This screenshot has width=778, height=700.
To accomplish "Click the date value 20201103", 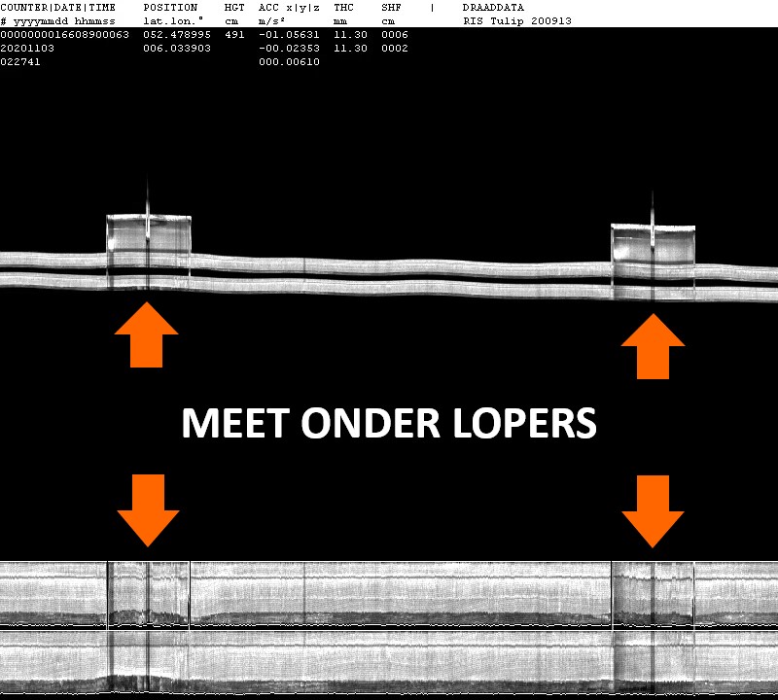I will pos(27,48).
